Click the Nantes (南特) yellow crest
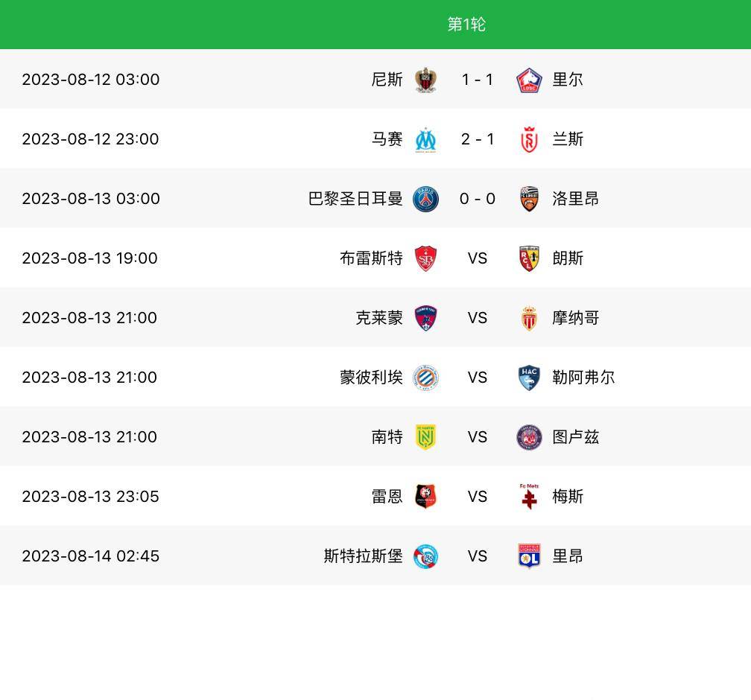Screen dimensions: 751x700 [x=425, y=437]
